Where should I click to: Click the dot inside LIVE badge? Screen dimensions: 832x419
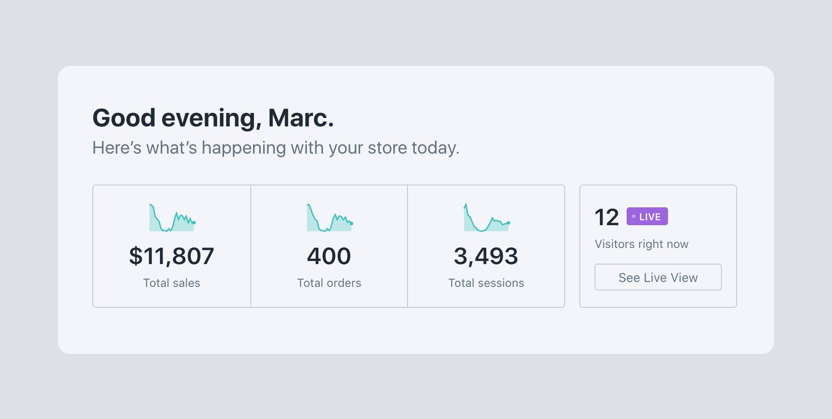(x=634, y=217)
